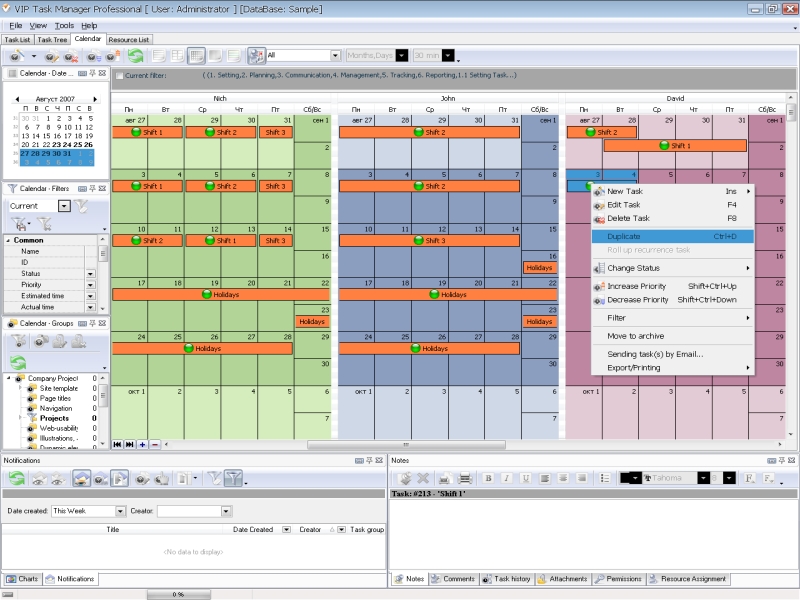Click the printer icon in Notes toolbar
Image resolution: width=800 pixels, height=600 pixels.
coord(465,478)
